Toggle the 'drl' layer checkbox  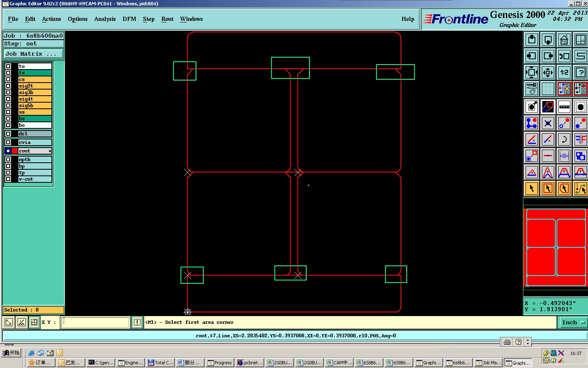click(x=8, y=134)
